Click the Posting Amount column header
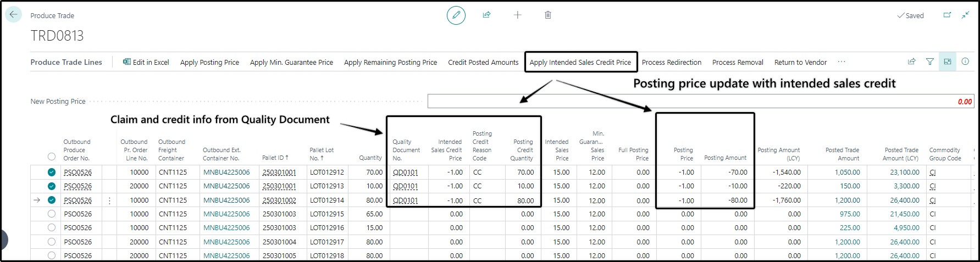The height and width of the screenshot is (262, 980). [x=725, y=158]
